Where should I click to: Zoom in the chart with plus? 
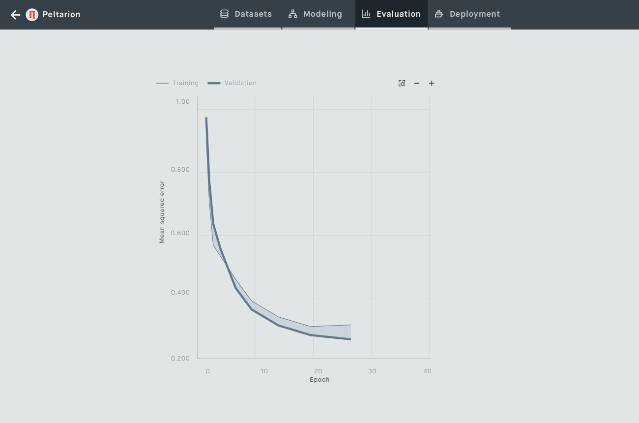click(x=432, y=83)
